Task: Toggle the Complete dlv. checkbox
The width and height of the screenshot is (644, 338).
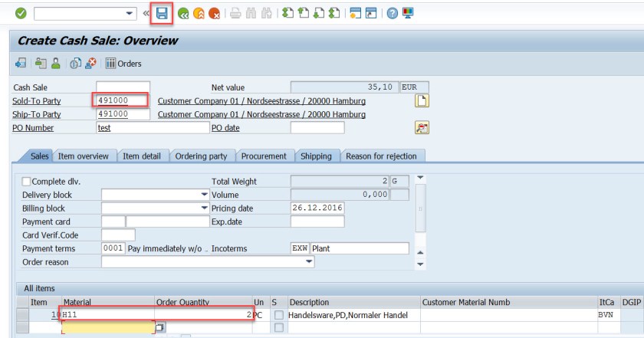Action: [27, 182]
